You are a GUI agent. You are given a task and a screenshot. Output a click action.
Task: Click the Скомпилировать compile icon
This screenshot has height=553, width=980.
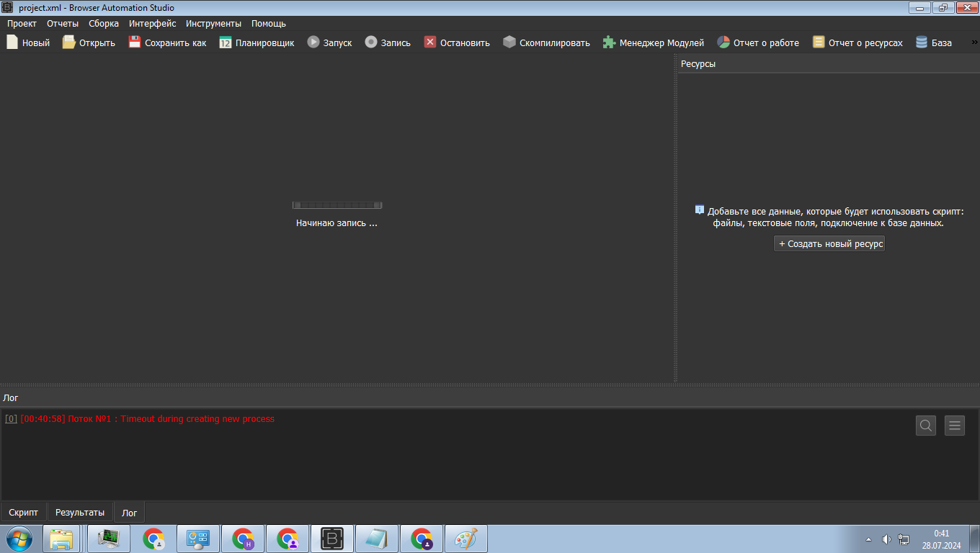pos(509,42)
